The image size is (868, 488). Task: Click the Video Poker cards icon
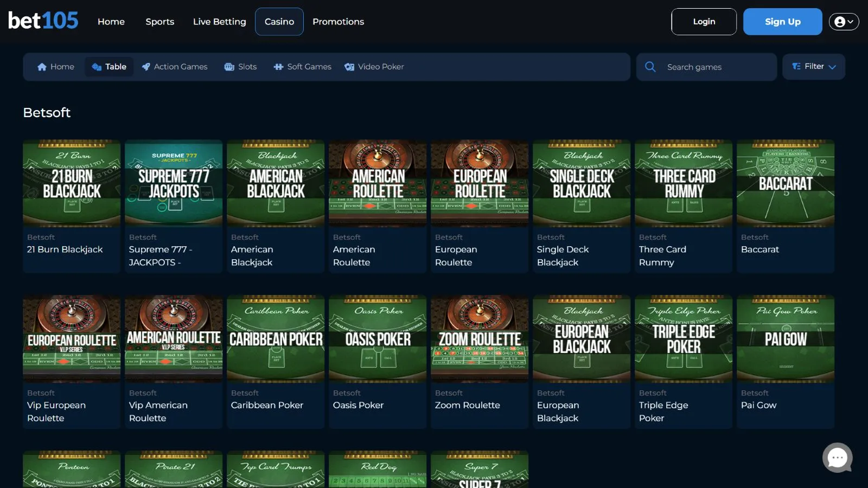tap(349, 67)
